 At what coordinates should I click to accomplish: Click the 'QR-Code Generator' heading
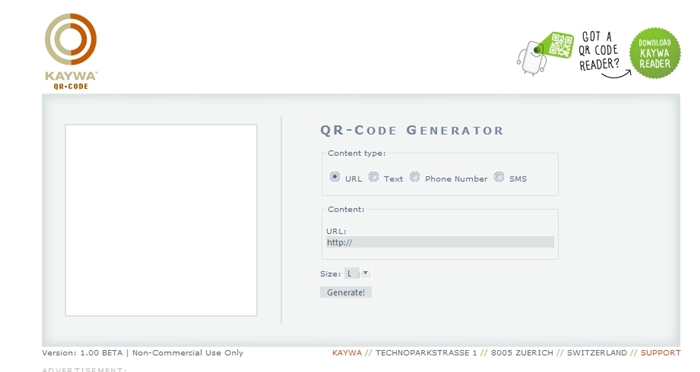[x=412, y=130]
